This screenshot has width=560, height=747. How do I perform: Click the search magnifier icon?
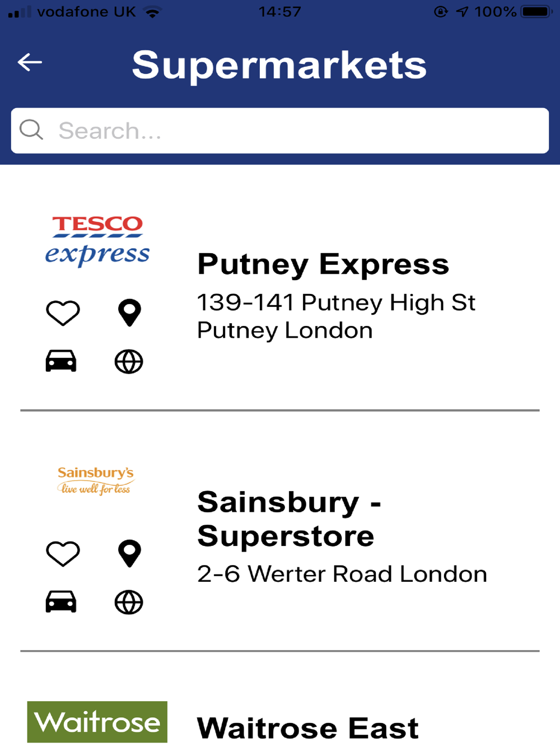[31, 130]
